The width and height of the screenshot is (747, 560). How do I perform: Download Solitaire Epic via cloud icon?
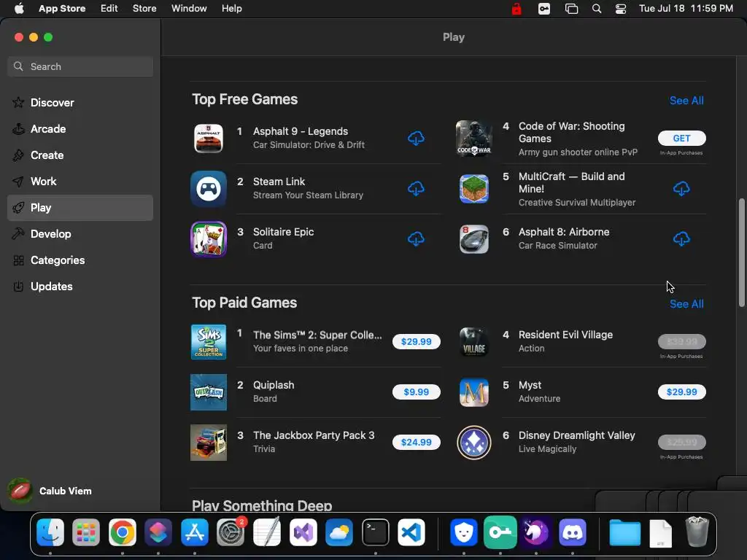pos(416,238)
